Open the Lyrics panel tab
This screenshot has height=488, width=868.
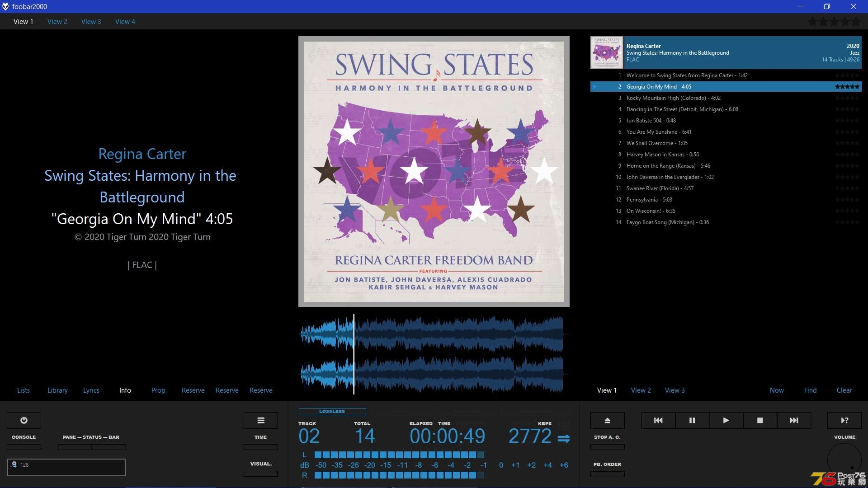click(x=91, y=390)
